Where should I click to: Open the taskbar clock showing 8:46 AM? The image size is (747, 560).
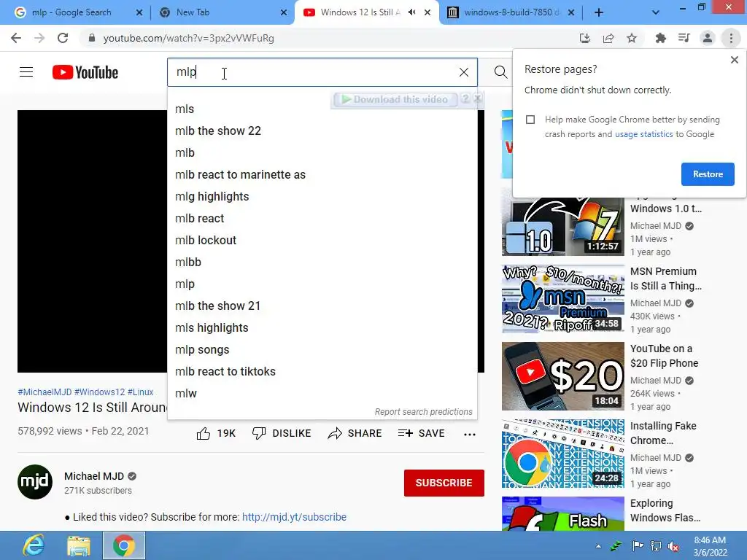click(x=710, y=546)
